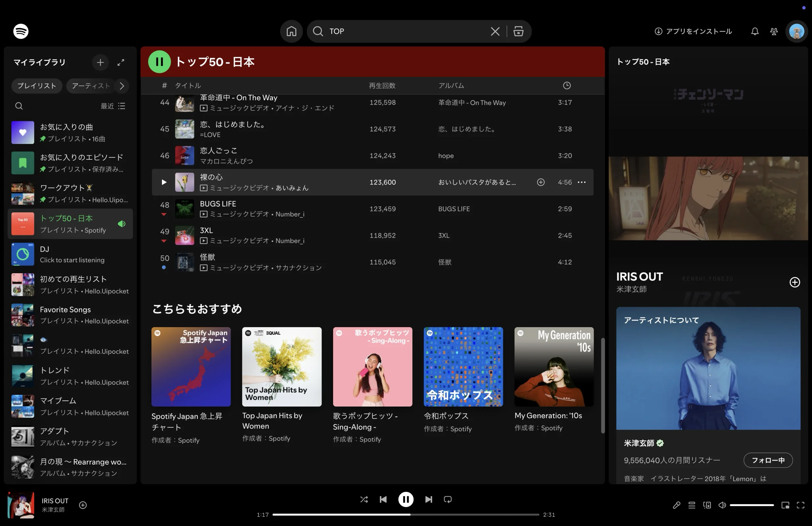The height and width of the screenshot is (526, 812).
Task: Toggle repeat mode
Action: tap(448, 499)
